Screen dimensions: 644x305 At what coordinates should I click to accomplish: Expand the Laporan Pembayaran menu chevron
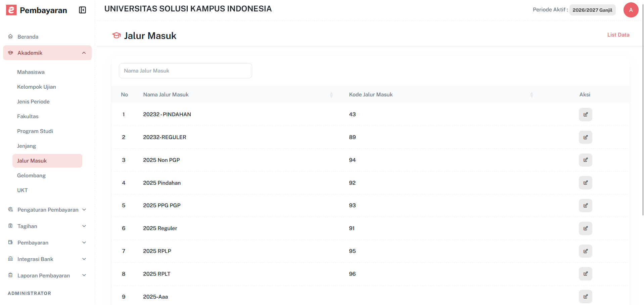click(x=84, y=275)
